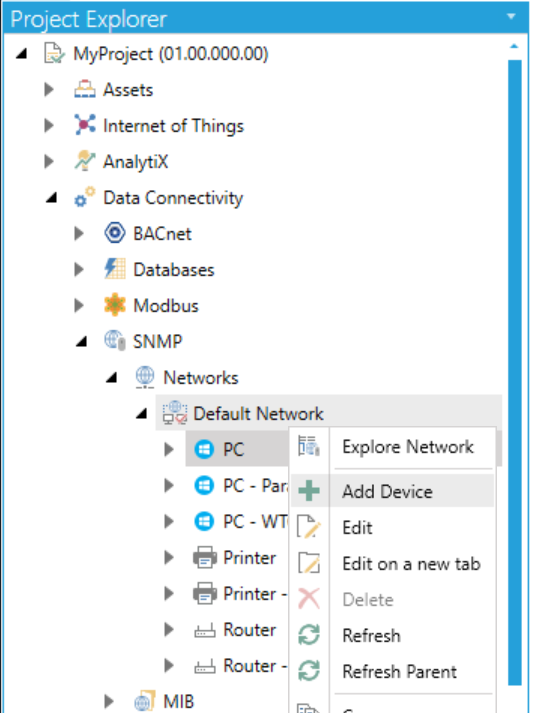
Task: Select the BACnet hexagon icon
Action: click(115, 233)
